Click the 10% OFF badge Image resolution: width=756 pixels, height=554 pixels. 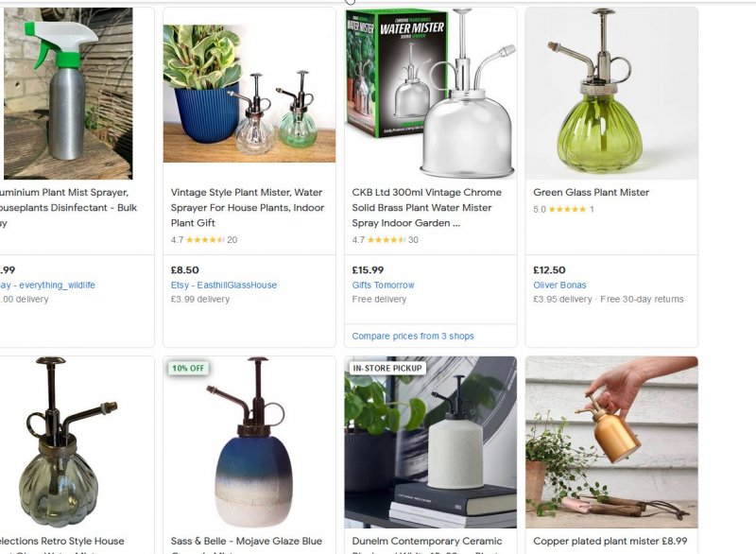[x=188, y=369]
